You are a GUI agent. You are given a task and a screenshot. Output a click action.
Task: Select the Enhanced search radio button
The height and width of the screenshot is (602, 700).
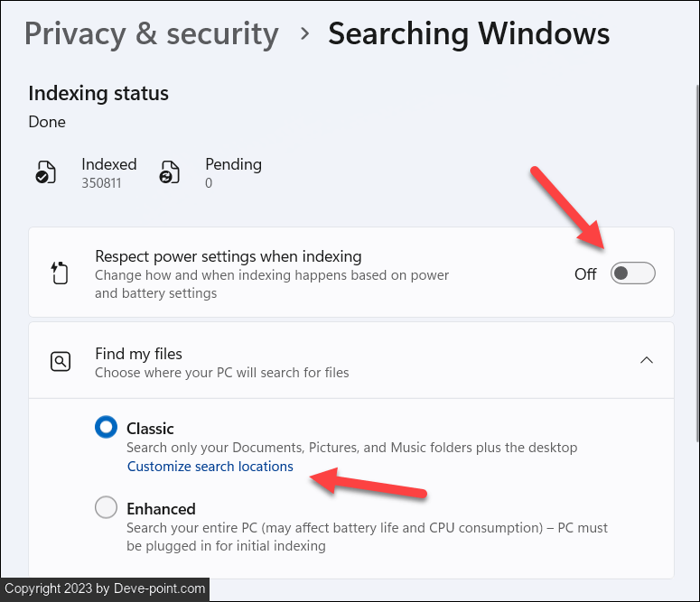coord(107,508)
